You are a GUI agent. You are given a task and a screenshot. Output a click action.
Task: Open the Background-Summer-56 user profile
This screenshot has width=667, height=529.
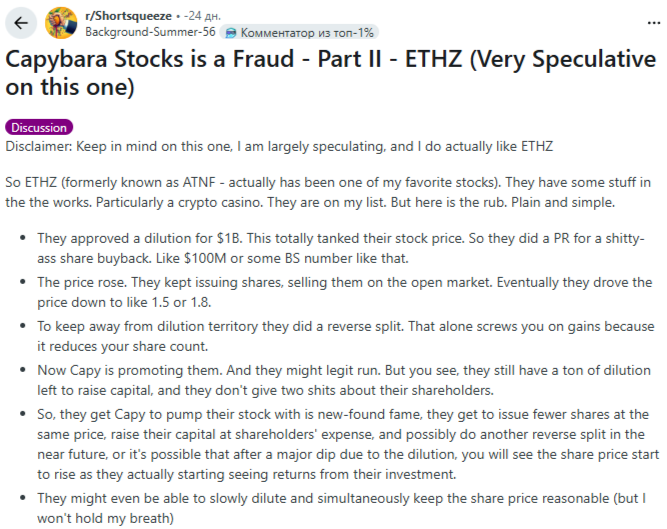150,31
